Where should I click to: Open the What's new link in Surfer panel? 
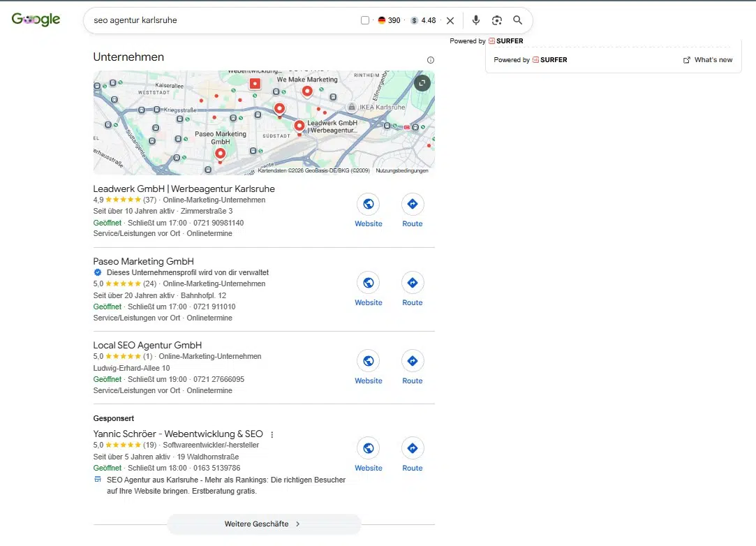707,60
